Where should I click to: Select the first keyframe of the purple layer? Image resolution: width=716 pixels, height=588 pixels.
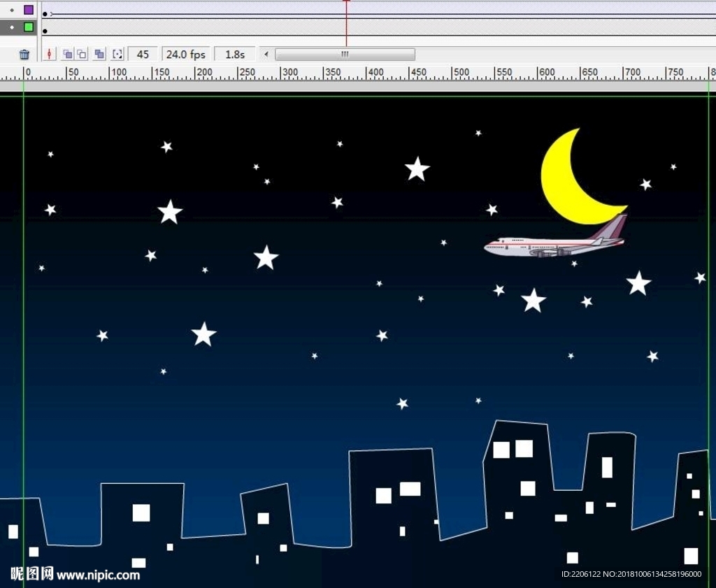45,14
